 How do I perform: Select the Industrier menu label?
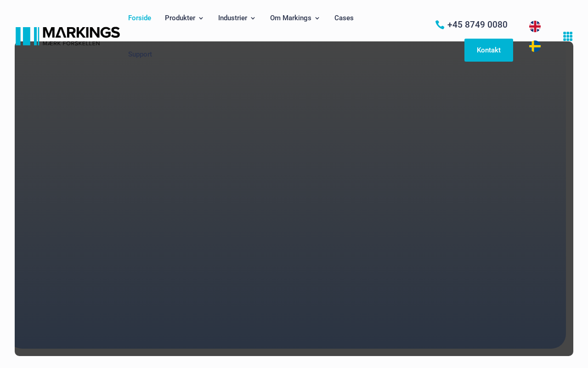(232, 18)
